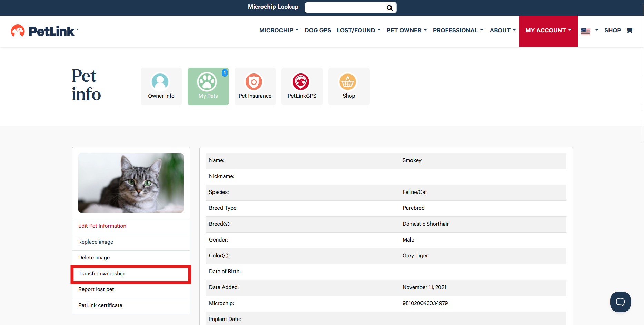Image resolution: width=644 pixels, height=325 pixels.
Task: Select the pet name Smokey
Action: [412, 160]
